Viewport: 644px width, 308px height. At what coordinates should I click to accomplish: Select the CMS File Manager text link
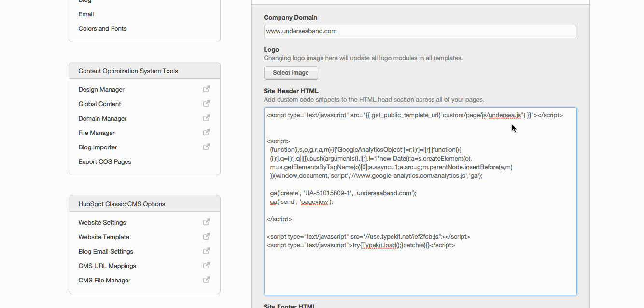tap(104, 280)
